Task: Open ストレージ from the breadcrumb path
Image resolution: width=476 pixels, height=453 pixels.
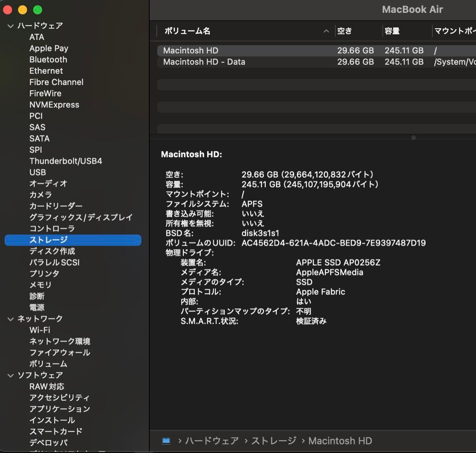Action: pyautogui.click(x=273, y=441)
